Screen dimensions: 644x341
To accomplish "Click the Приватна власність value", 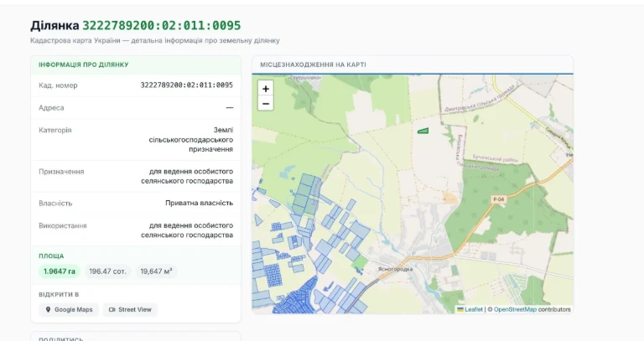I will (x=200, y=203).
